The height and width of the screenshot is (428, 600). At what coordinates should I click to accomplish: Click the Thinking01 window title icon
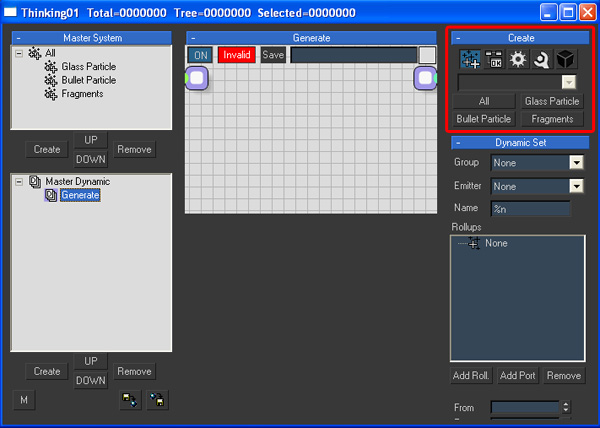pos(10,12)
